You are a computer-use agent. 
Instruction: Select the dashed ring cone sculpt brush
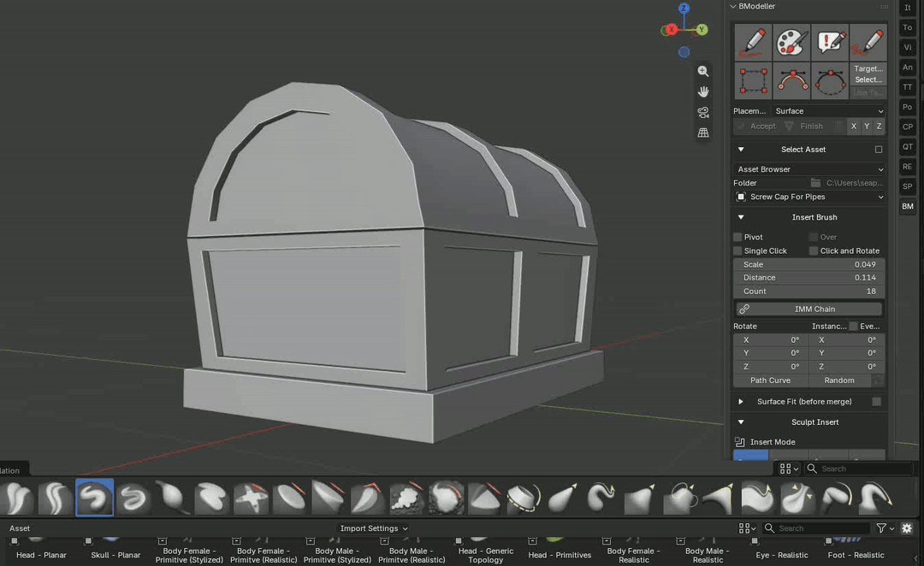click(524, 497)
